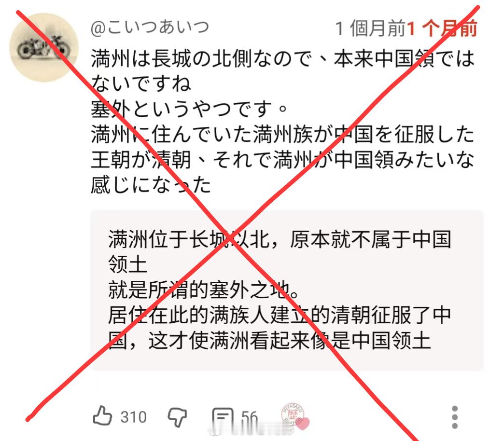Screen dimensions: 504x441
Task: Click the 310 like count
Action: pos(133,417)
